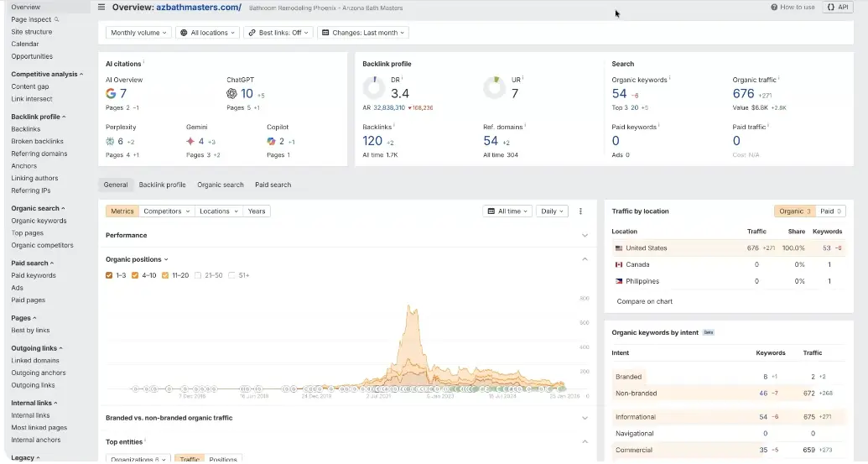Click the United States flag icon
The image size is (868, 464).
pyautogui.click(x=619, y=248)
